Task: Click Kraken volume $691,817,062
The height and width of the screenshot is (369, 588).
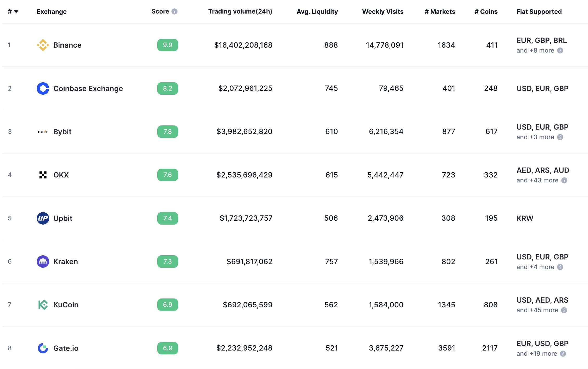Action: [x=249, y=262]
